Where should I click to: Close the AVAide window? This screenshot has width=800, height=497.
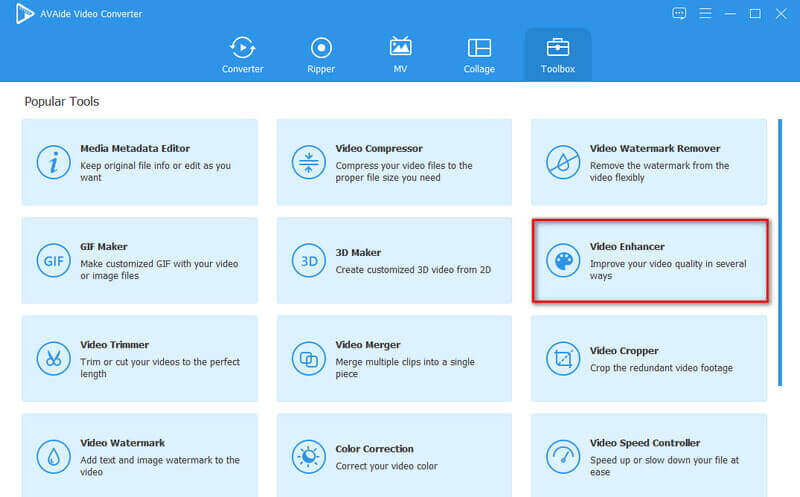tap(781, 13)
